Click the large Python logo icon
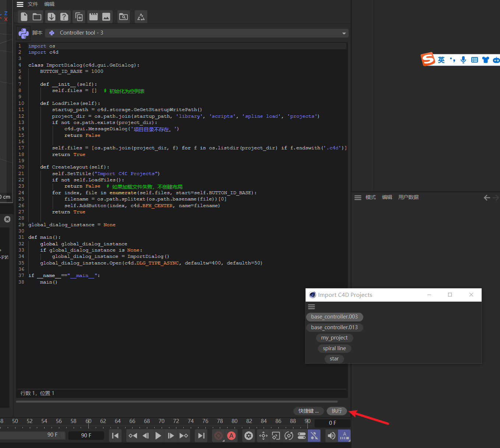This screenshot has height=448, width=500. click(x=24, y=33)
